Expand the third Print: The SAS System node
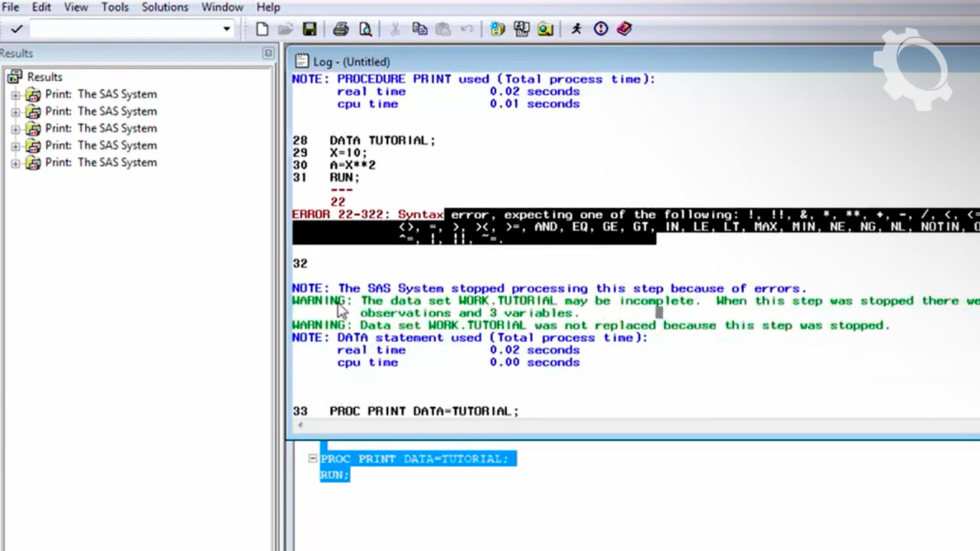The width and height of the screenshot is (980, 551). point(15,129)
